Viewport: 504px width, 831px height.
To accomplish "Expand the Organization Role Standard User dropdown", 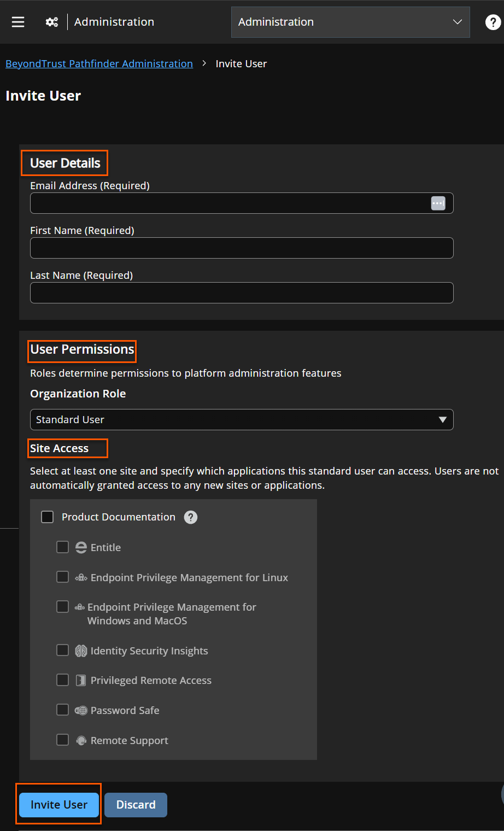I will click(x=242, y=419).
